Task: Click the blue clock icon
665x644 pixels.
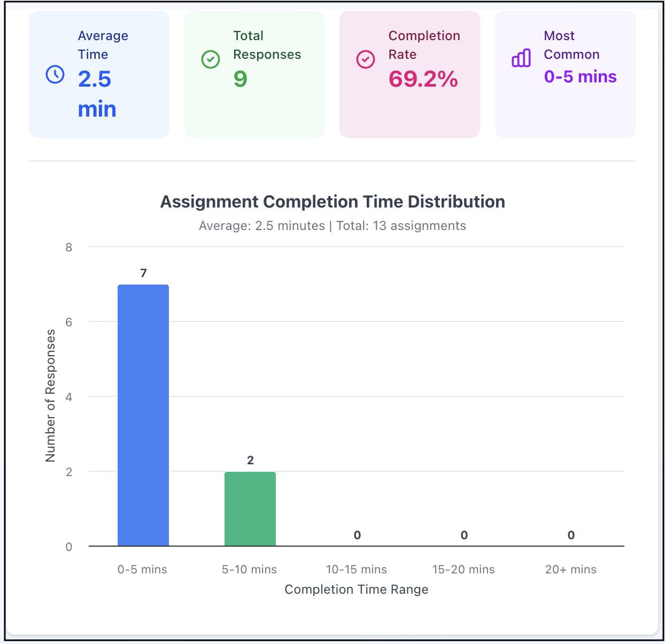Action: (x=55, y=74)
